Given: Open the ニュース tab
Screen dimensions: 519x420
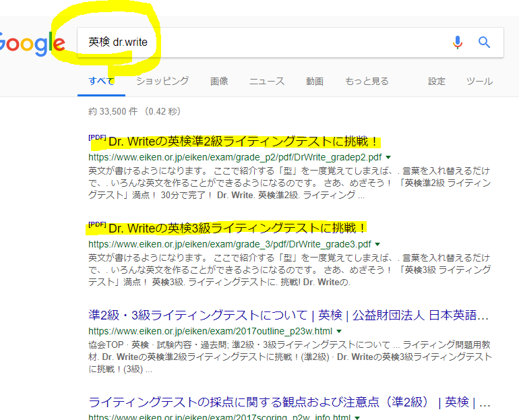Looking at the screenshot, I should [x=267, y=81].
